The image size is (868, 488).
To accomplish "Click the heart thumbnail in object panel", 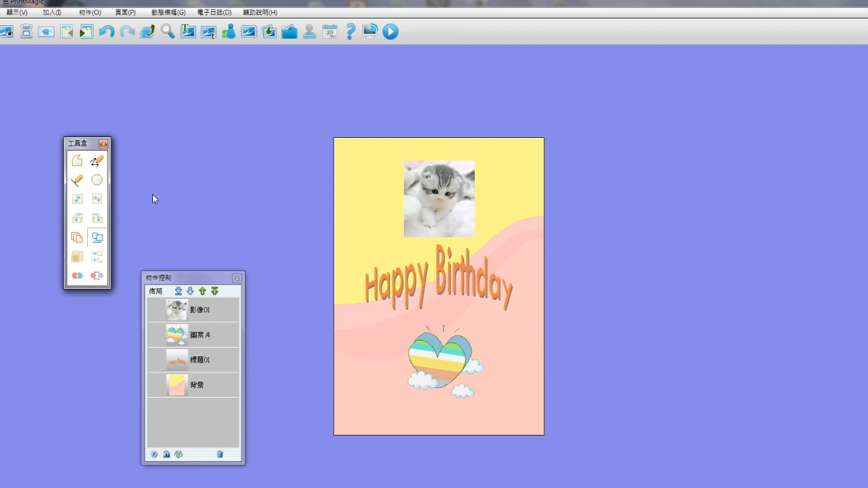I will (x=177, y=335).
